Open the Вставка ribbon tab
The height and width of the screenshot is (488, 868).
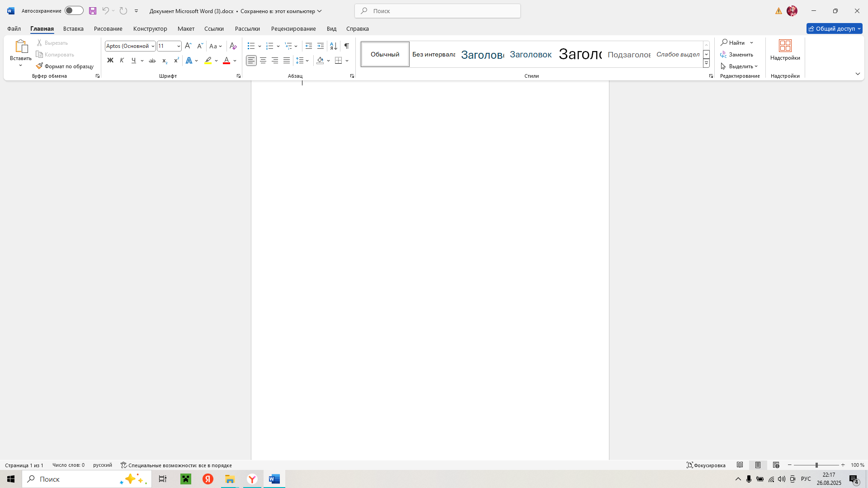pos(73,28)
